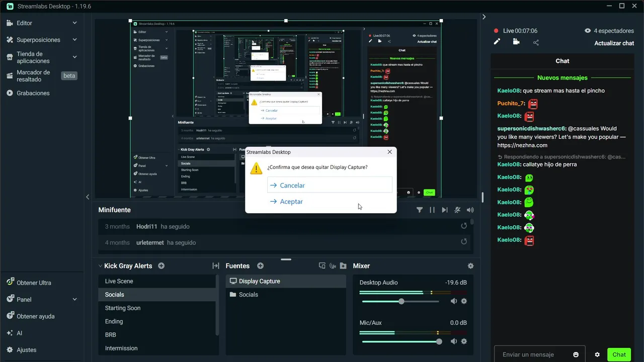Click Cancelar in the confirmation dialog
Screen dimensions: 644x362
click(x=330, y=185)
